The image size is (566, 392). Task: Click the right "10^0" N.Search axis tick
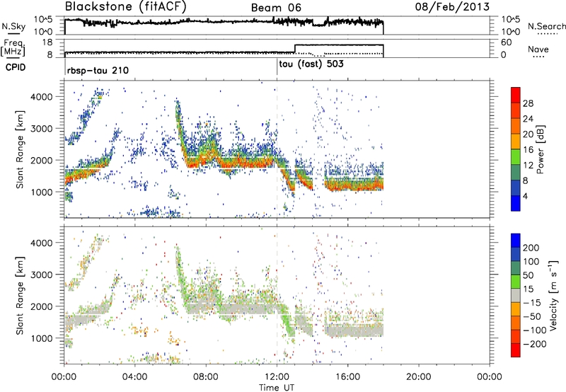click(510, 32)
